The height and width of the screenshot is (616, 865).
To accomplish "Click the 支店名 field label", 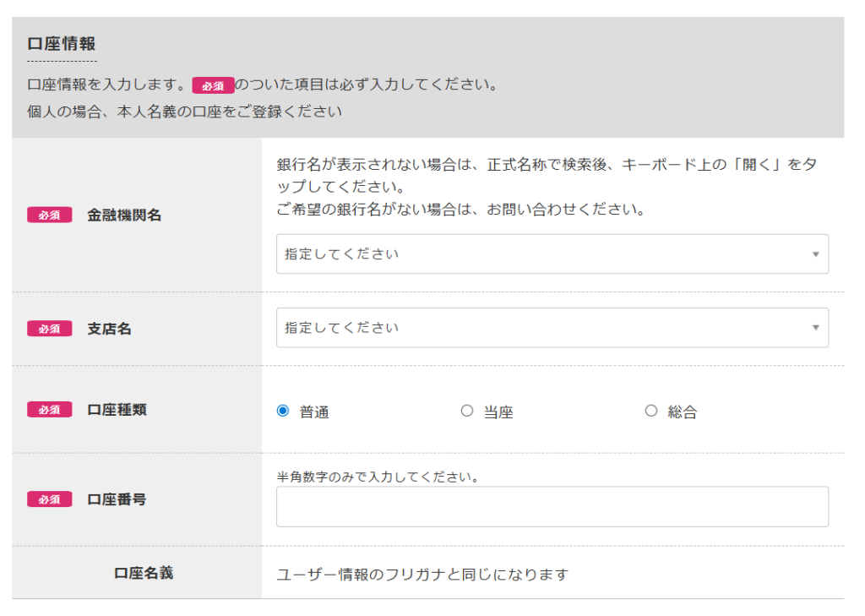I will [110, 329].
